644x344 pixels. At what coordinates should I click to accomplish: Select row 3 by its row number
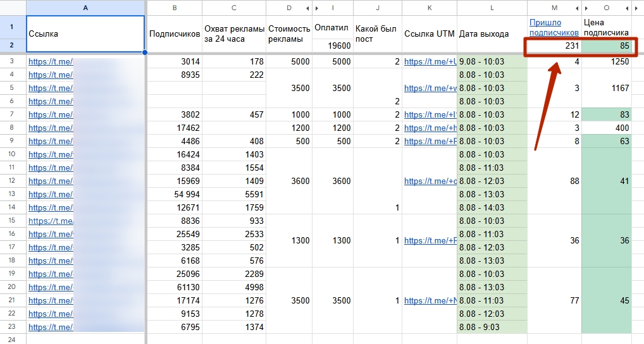(x=13, y=61)
